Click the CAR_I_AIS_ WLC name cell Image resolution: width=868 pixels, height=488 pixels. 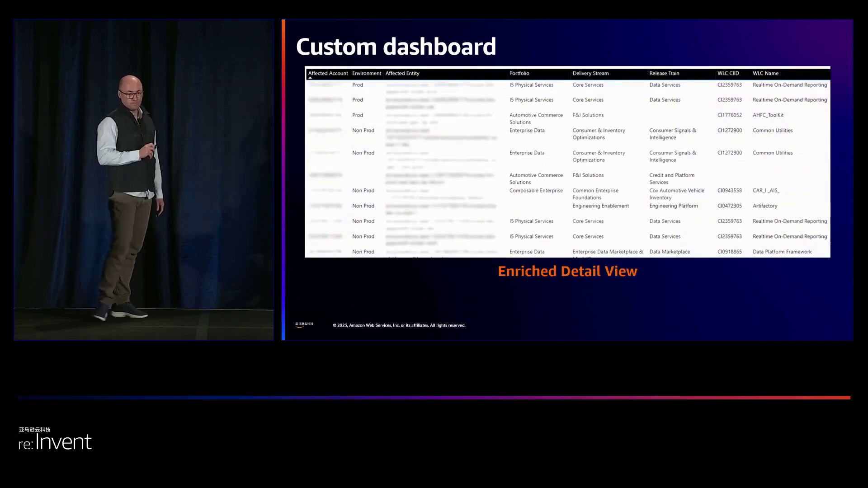pos(766,191)
